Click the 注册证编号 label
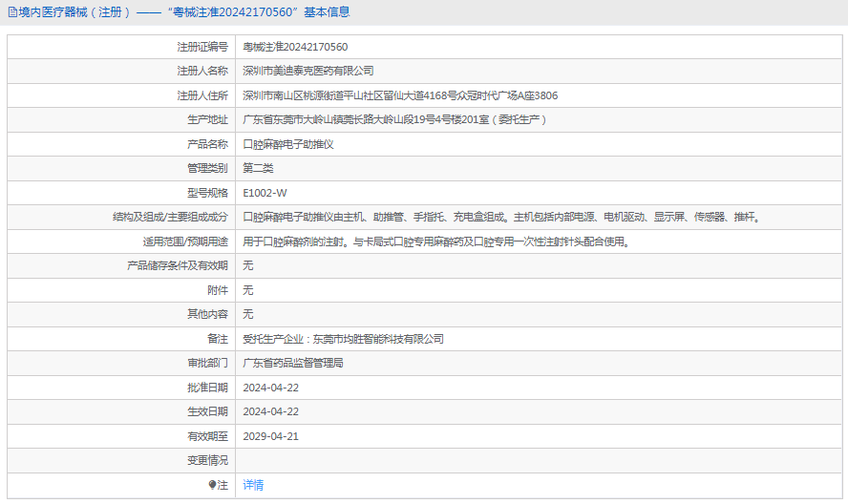 click(x=202, y=47)
